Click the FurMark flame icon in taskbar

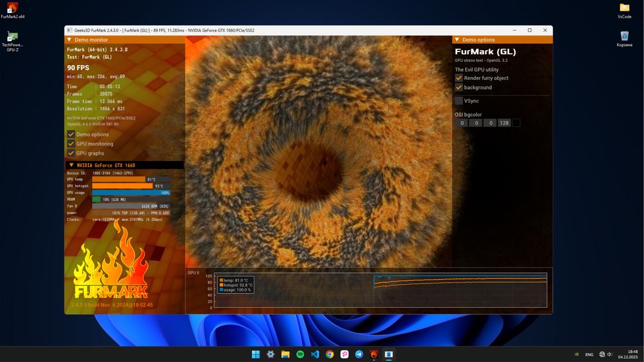point(374,354)
